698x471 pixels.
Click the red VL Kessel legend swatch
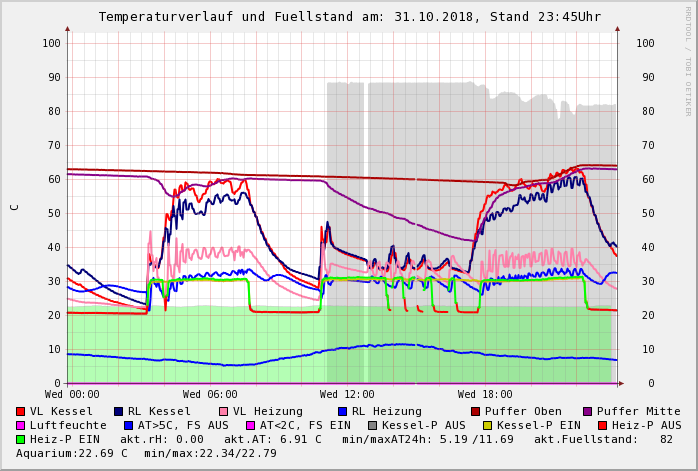tap(20, 412)
